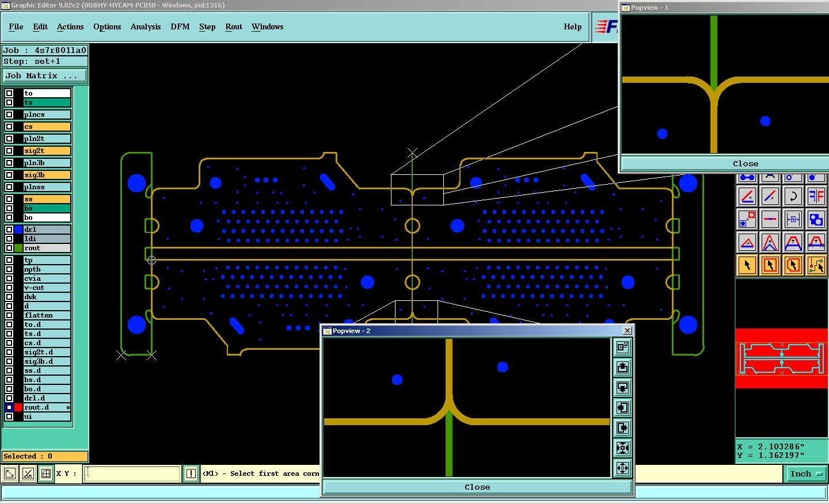The image size is (829, 504).
Task: Open the File menu
Action: (16, 26)
